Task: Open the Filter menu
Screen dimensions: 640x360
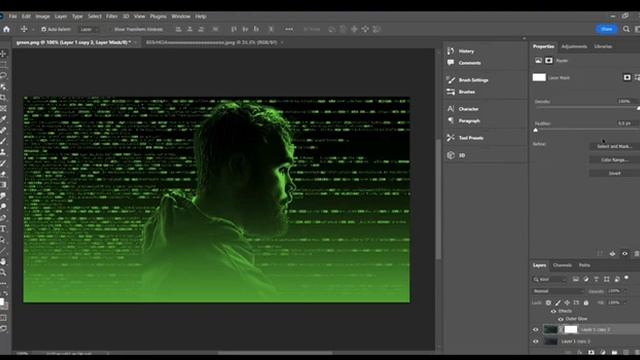Action: [x=111, y=16]
